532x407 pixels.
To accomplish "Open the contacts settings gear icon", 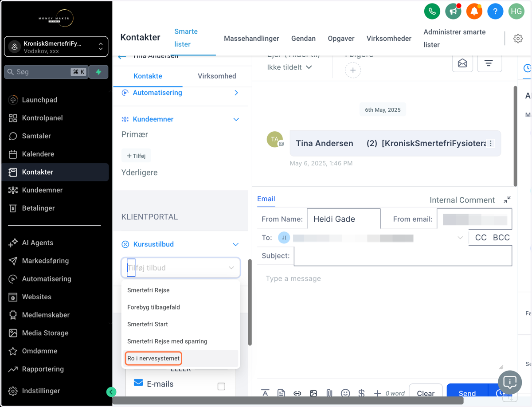I will tap(518, 39).
